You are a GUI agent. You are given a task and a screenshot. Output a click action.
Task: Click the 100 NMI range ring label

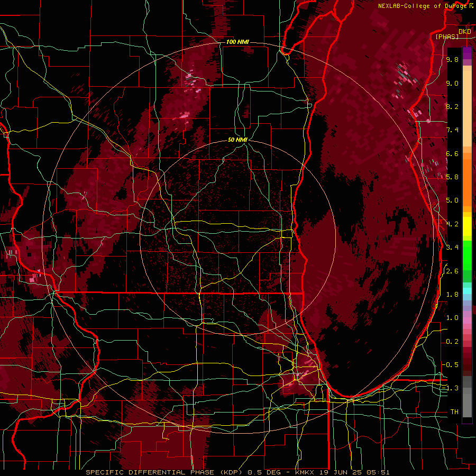(237, 42)
